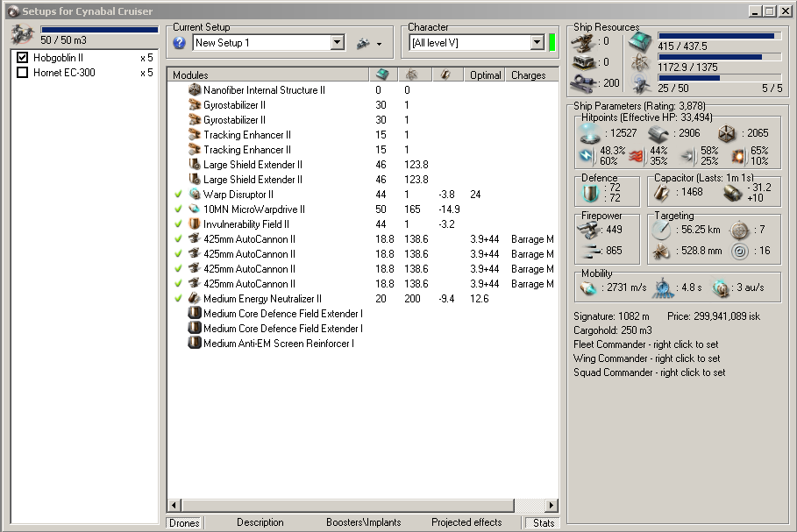Click the Squad Commander line to set
The height and width of the screenshot is (532, 797).
[x=649, y=372]
